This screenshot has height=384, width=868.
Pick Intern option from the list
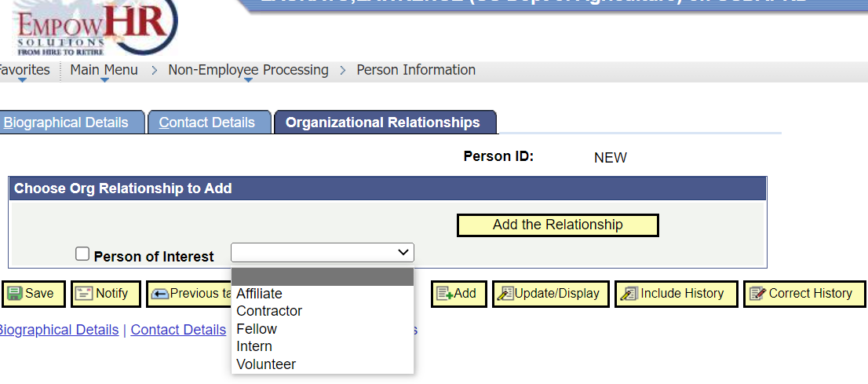coord(254,346)
